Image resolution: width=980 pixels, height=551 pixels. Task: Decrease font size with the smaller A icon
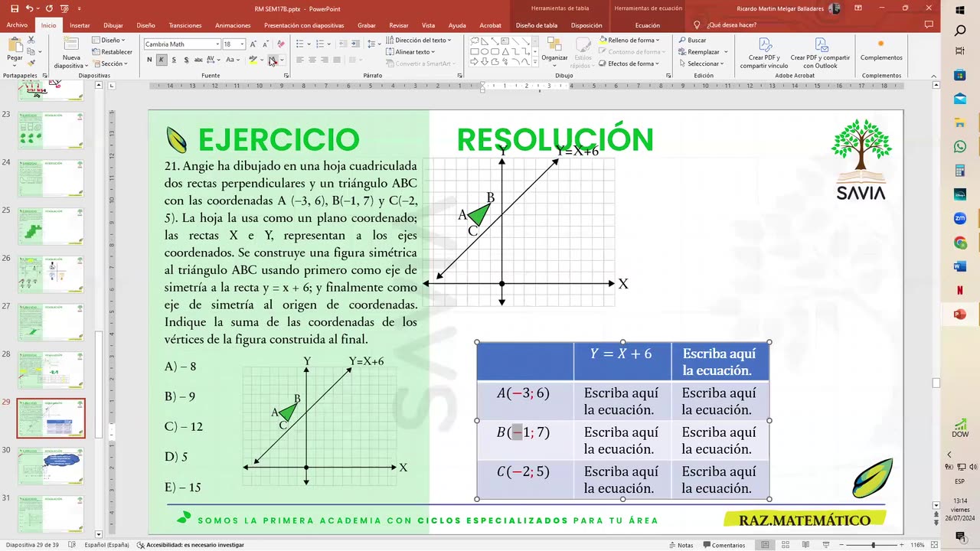click(x=266, y=44)
